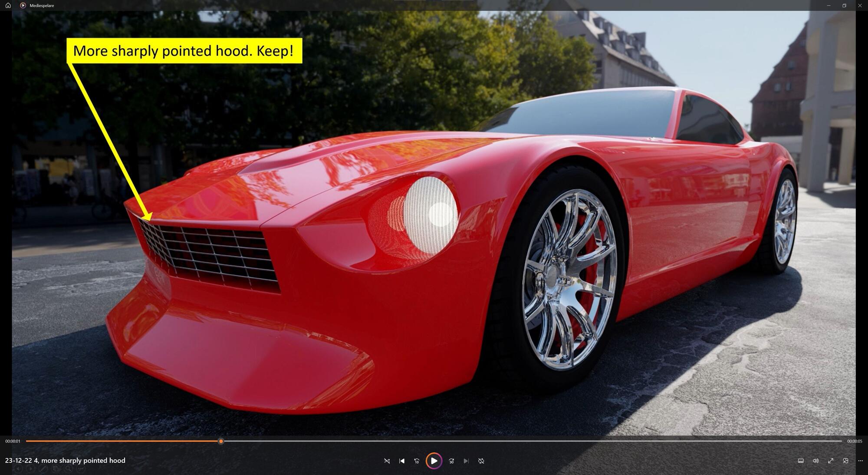
Task: Open the more options menu
Action: pyautogui.click(x=860, y=461)
